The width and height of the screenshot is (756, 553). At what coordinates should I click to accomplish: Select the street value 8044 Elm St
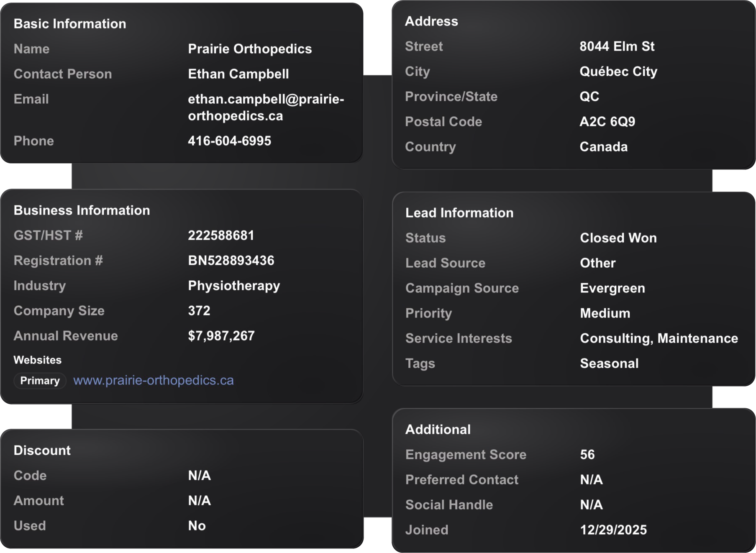pos(617,46)
